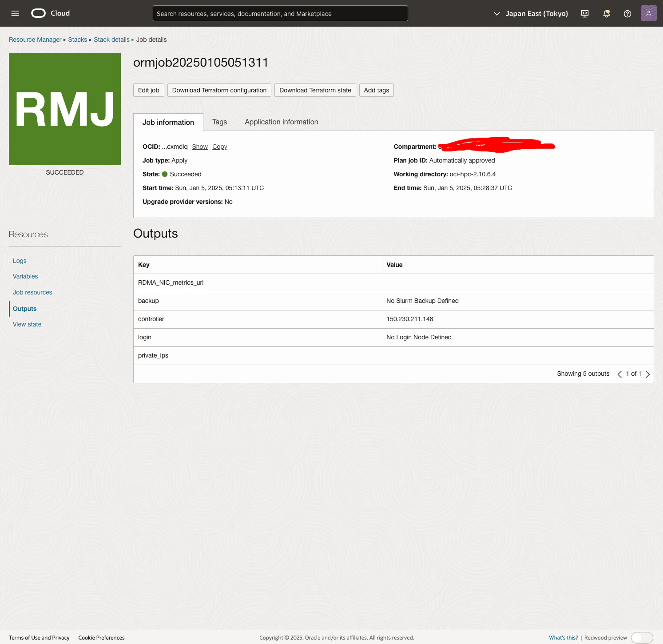Click the job name ormjob20250105051311
Screen dimensions: 663x644
coord(201,63)
